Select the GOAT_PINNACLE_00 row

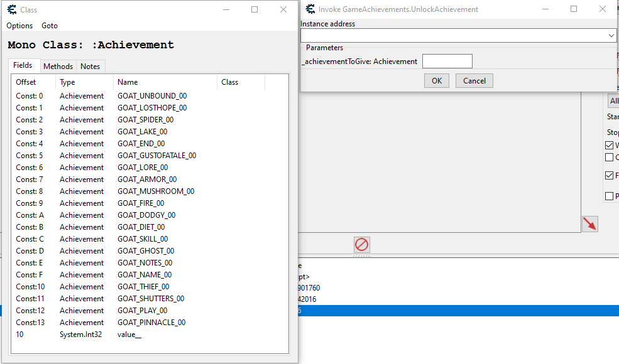151,323
